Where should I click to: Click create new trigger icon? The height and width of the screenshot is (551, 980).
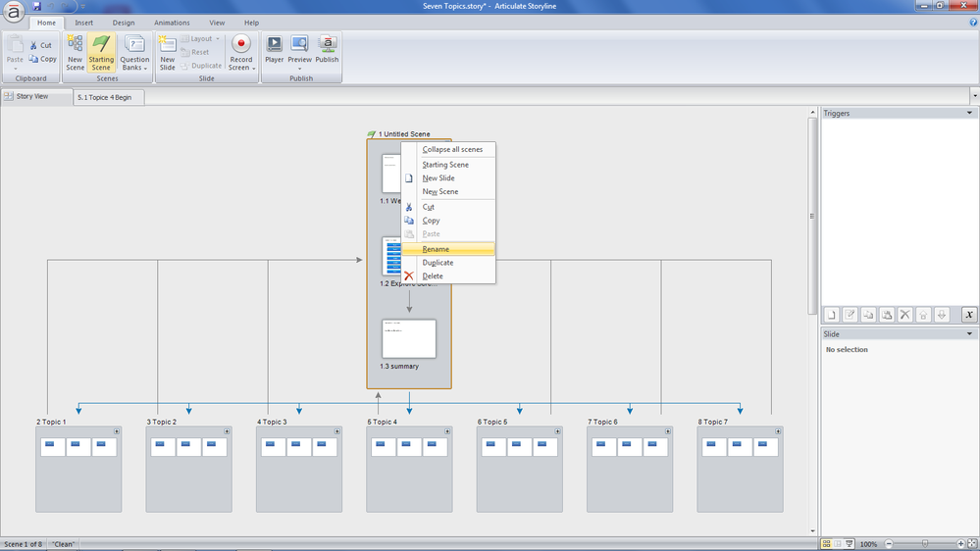(x=831, y=315)
